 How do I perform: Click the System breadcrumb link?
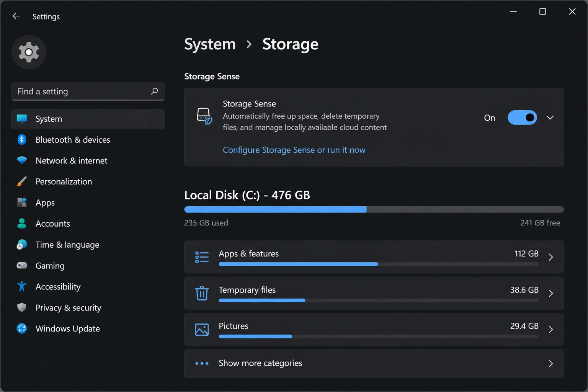coord(210,44)
